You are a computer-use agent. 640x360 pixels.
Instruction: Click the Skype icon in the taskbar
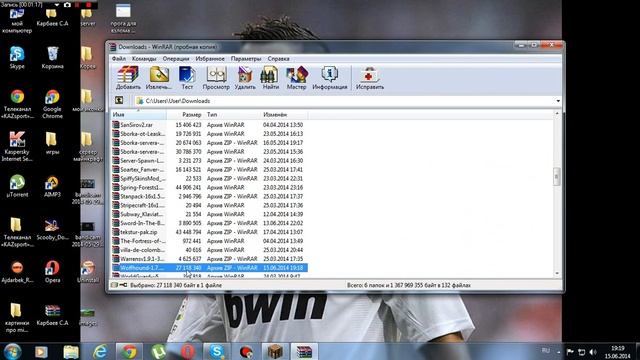click(216, 351)
